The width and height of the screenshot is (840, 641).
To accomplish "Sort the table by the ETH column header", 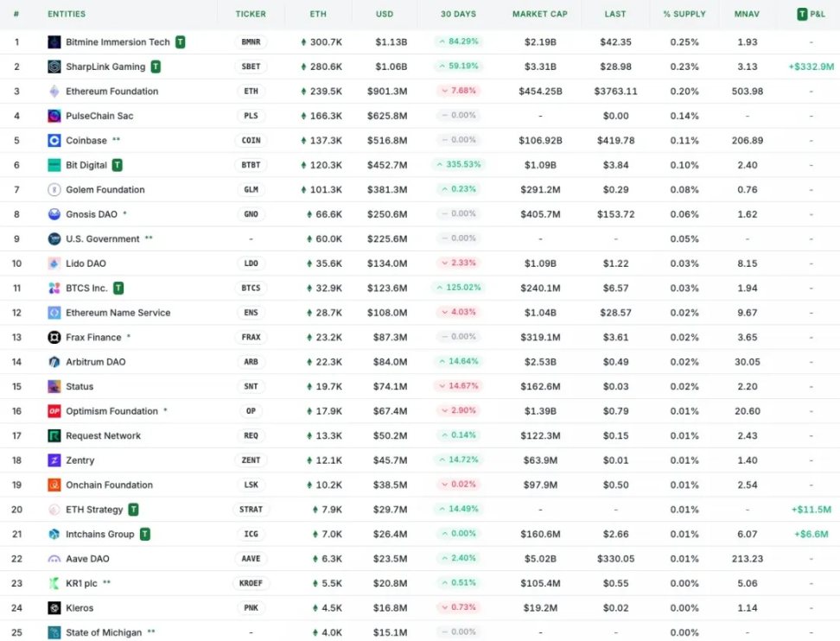I will (x=318, y=14).
